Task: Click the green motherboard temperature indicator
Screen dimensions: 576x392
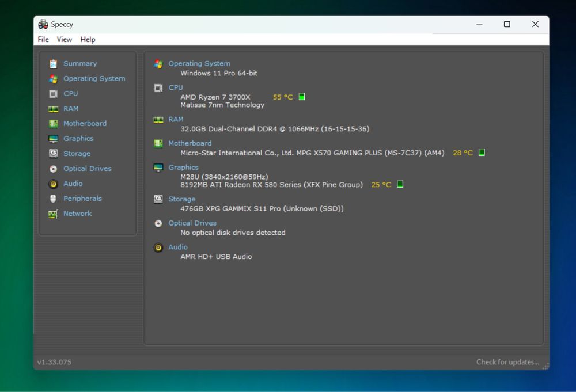Action: tap(482, 153)
